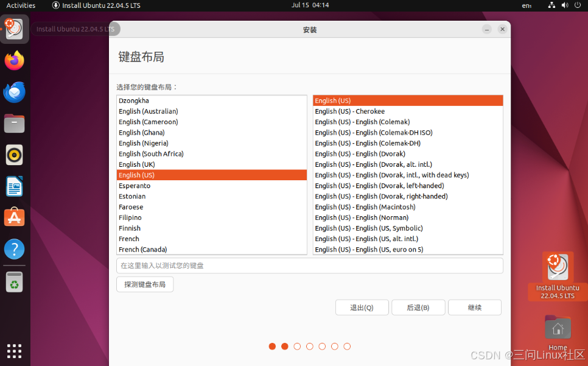Open Activities overview

click(x=21, y=5)
